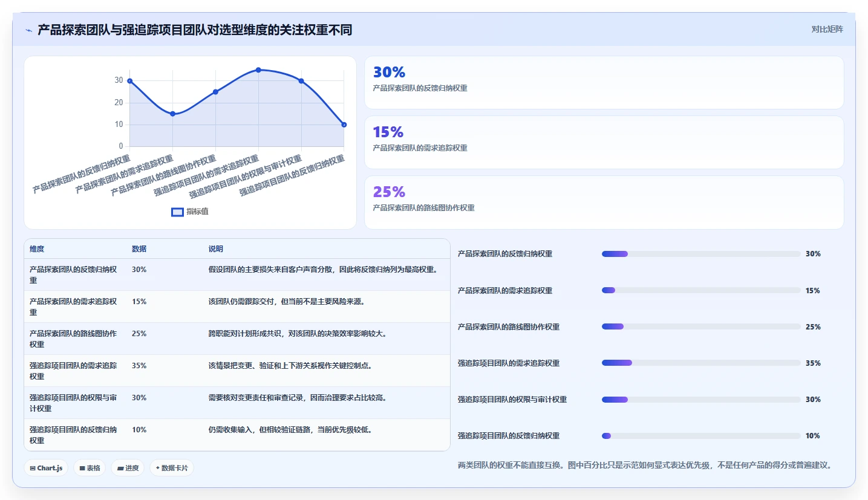Click description starting with 该团队仍需跟踪交付

pyautogui.click(x=287, y=302)
